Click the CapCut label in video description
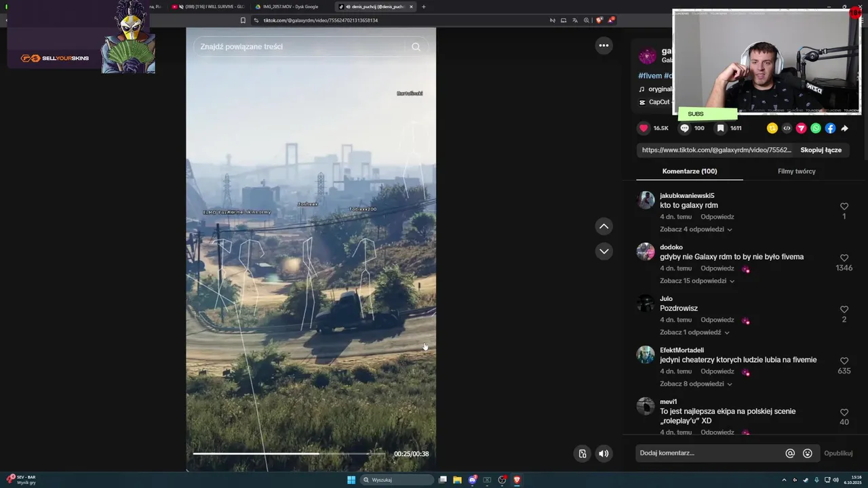868x488 pixels. [659, 102]
